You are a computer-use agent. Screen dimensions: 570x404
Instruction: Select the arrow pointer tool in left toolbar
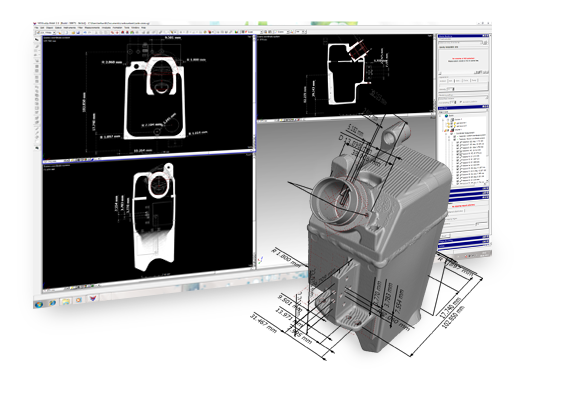tap(37, 39)
